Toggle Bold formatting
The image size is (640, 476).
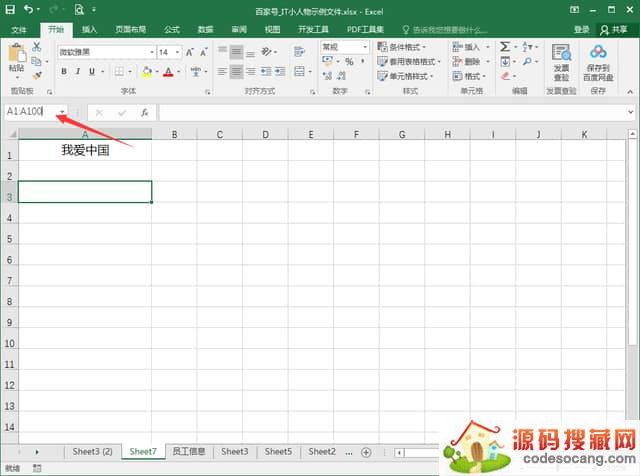point(64,72)
